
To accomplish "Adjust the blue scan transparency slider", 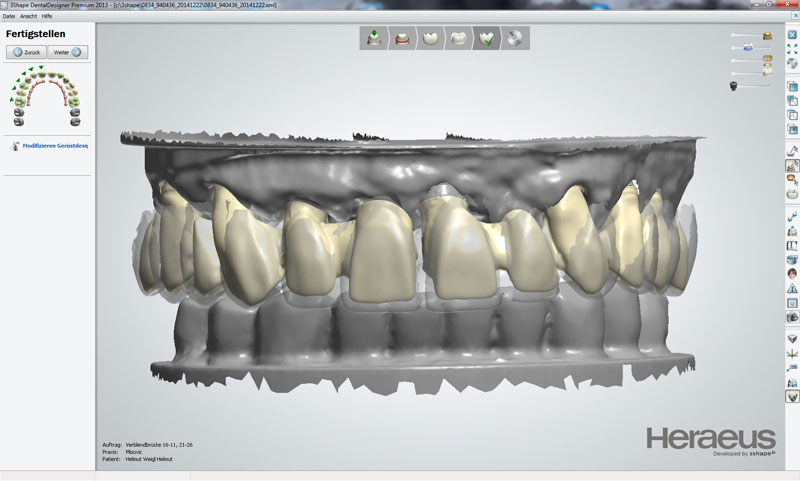I will (748, 47).
